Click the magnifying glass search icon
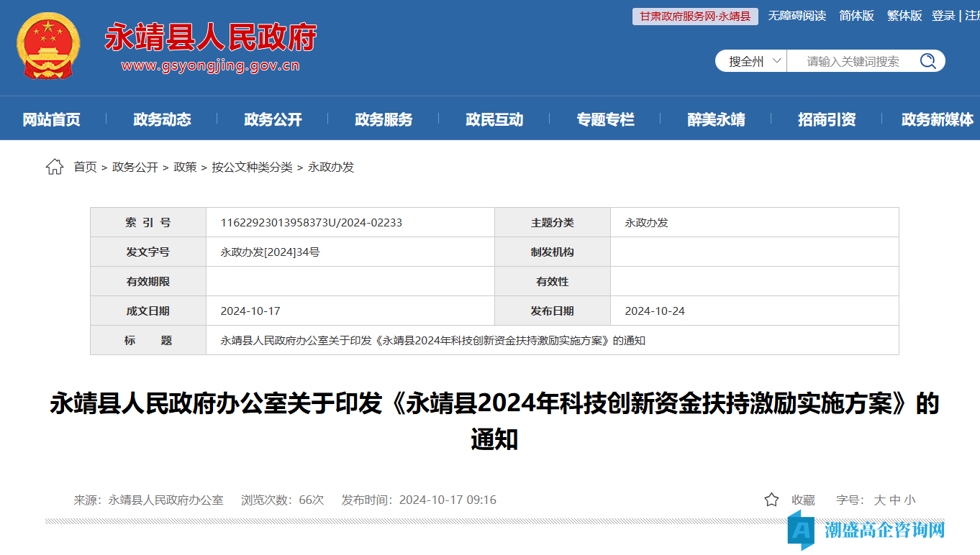 click(927, 61)
